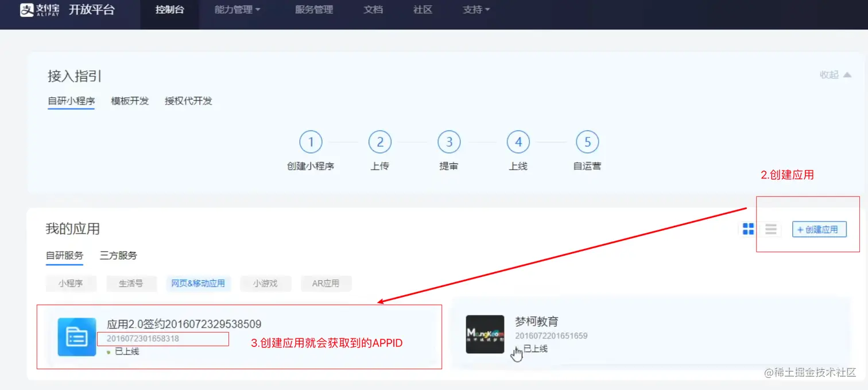
Task: Click step 4 circle 上线
Action: click(x=518, y=142)
